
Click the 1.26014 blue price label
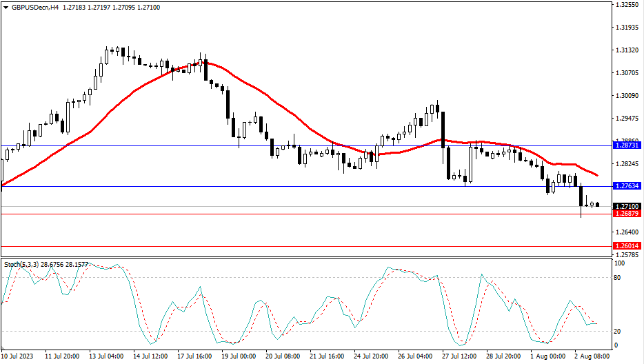point(627,245)
